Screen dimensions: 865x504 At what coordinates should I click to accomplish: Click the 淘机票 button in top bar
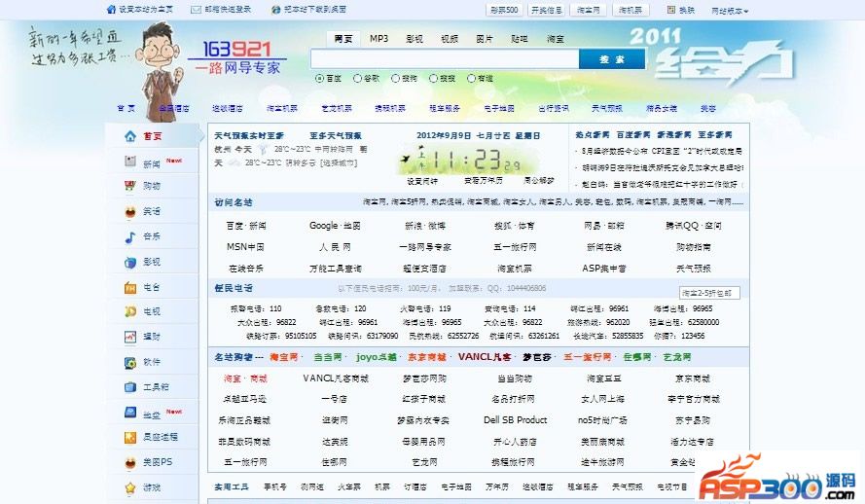pyautogui.click(x=631, y=10)
